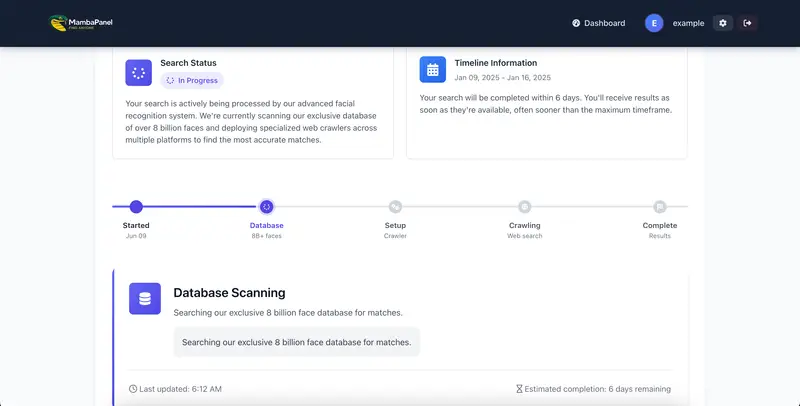Viewport: 800px width, 406px height.
Task: Click the Search Status heading
Action: pos(188,63)
